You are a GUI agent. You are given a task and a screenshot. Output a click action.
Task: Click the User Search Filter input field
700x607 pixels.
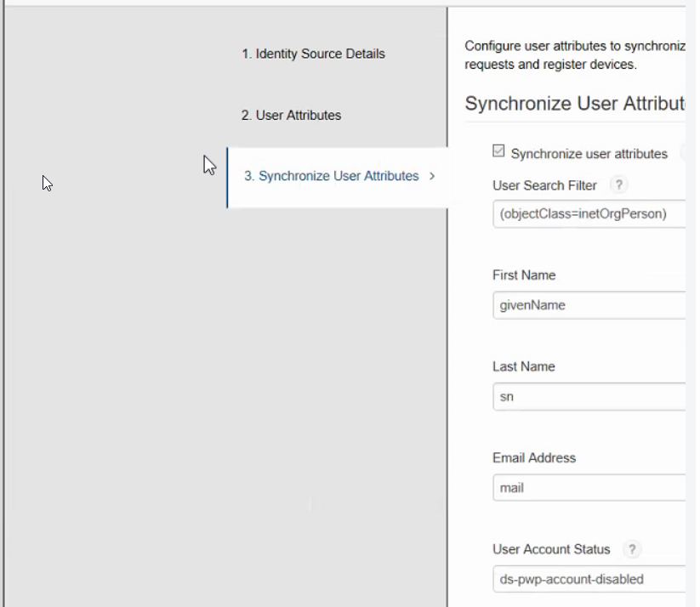pos(589,214)
